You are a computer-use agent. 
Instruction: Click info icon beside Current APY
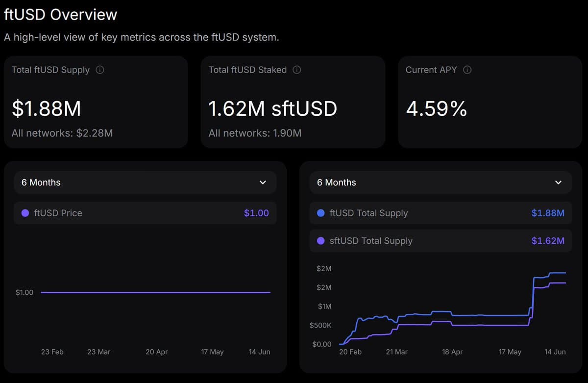tap(467, 70)
